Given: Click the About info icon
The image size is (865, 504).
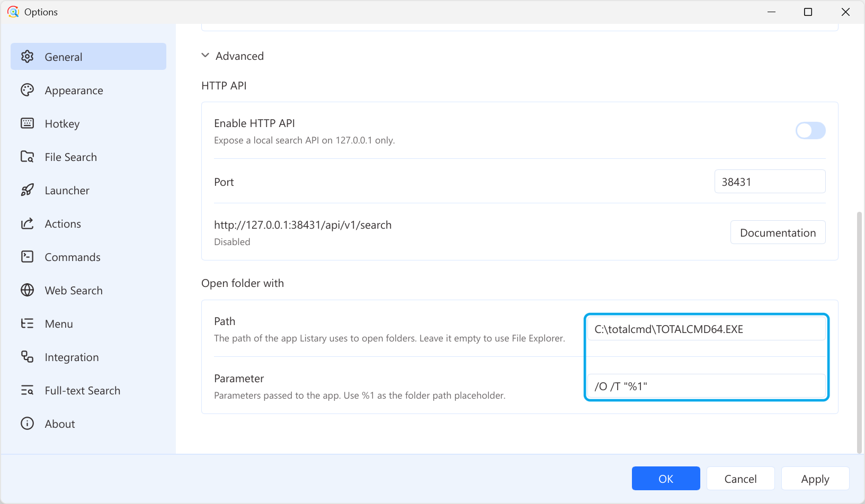Looking at the screenshot, I should [x=27, y=424].
